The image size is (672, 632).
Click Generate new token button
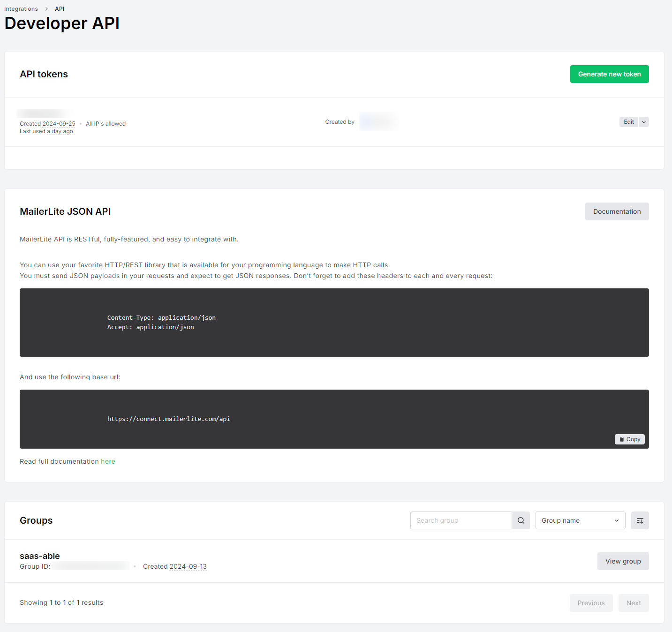click(609, 74)
